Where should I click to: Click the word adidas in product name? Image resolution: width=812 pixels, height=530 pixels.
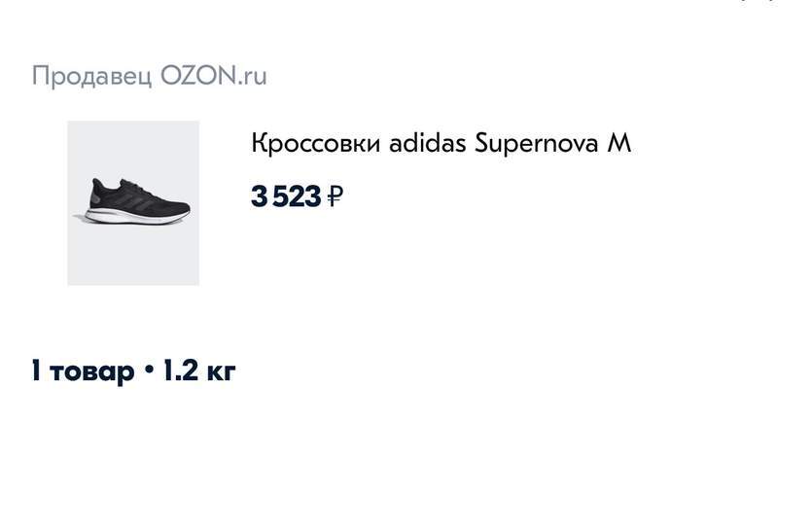(x=427, y=144)
